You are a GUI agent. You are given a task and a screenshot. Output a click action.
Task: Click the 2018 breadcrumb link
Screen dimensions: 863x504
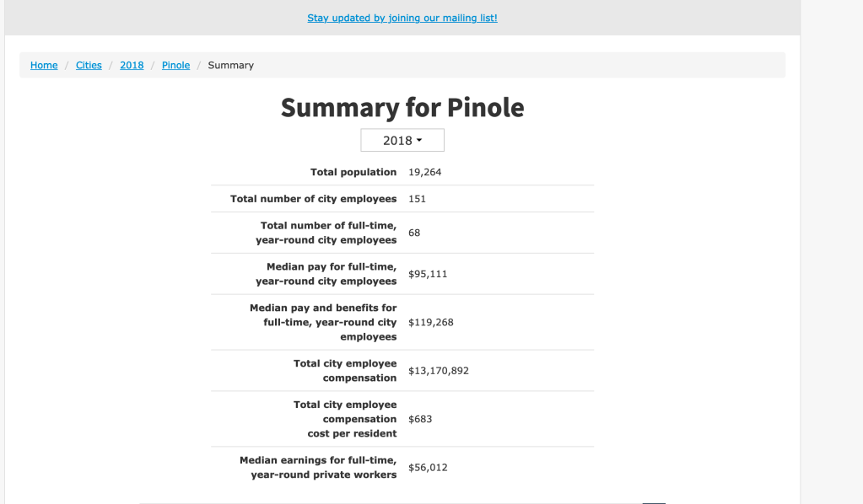click(132, 65)
